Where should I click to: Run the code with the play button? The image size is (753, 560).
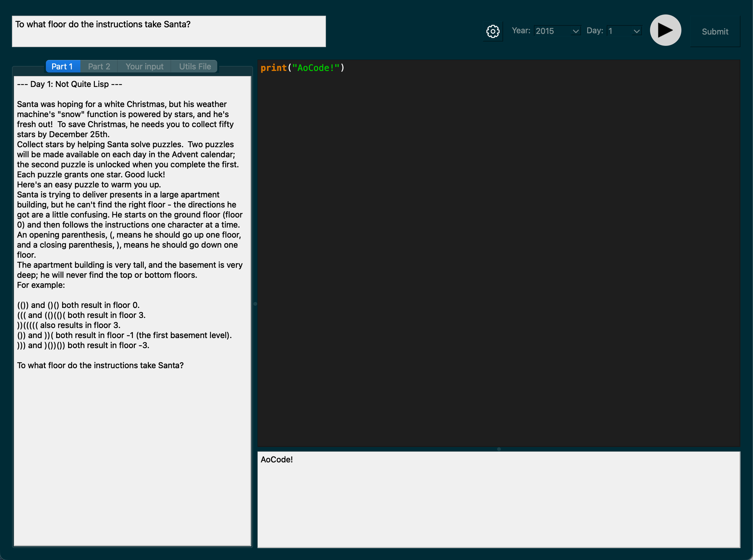coord(665,30)
